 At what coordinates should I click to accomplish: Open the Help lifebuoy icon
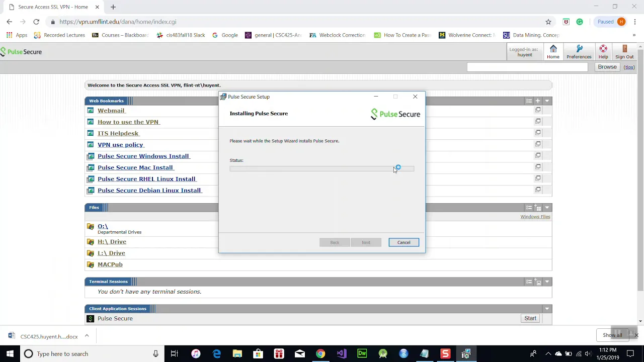click(603, 52)
